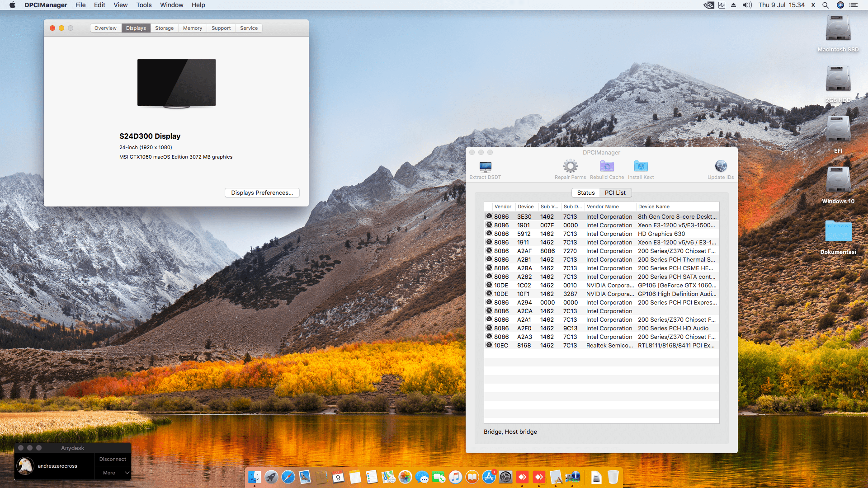Select the GP106 GeForce GTX 1060 row

[x=601, y=285]
